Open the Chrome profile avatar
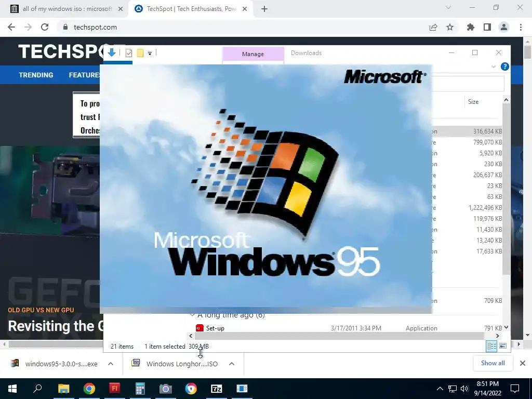 point(504,27)
